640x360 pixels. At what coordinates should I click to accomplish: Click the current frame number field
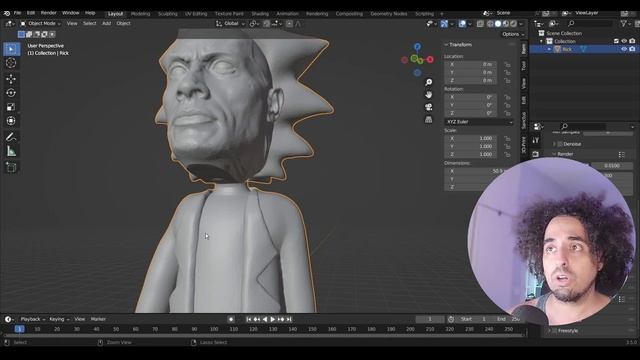tap(430, 319)
